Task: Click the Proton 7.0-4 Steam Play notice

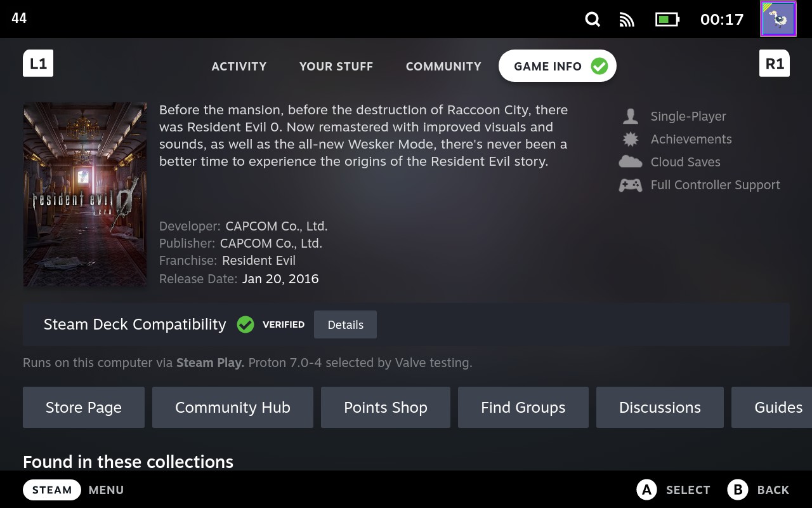Action: click(247, 363)
